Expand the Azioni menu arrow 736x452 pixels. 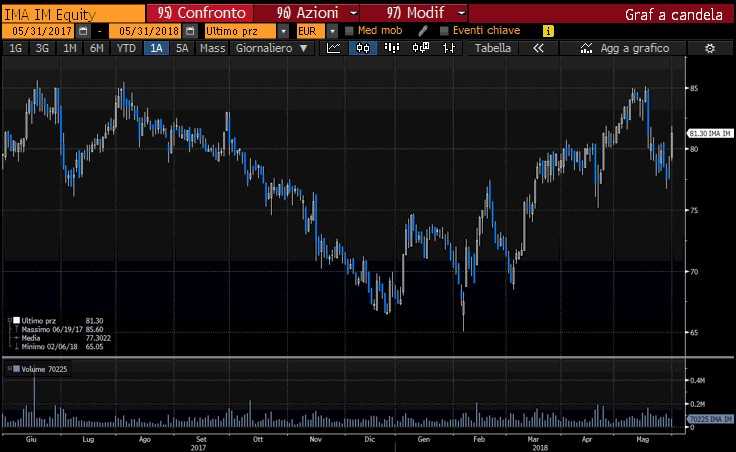354,13
